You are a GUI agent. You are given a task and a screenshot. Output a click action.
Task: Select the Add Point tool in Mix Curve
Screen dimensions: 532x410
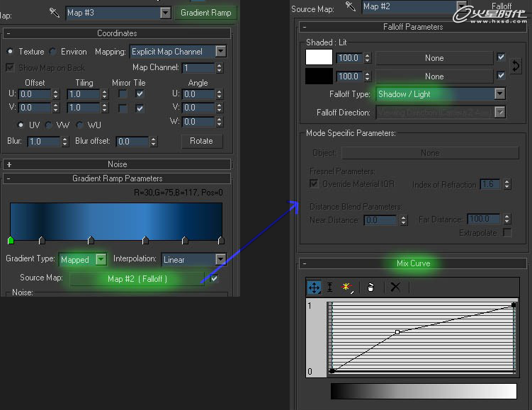pyautogui.click(x=347, y=287)
